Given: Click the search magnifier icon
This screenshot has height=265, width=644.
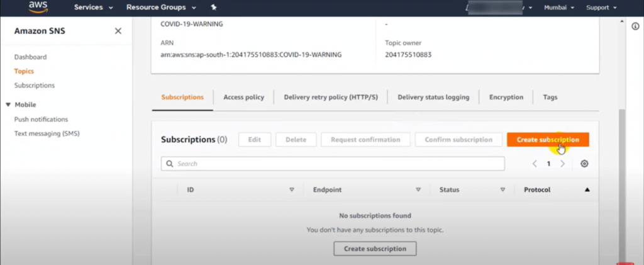Looking at the screenshot, I should 170,164.
